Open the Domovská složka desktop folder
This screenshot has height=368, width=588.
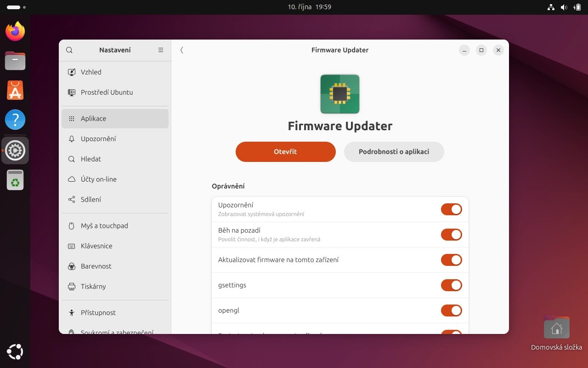pos(556,333)
